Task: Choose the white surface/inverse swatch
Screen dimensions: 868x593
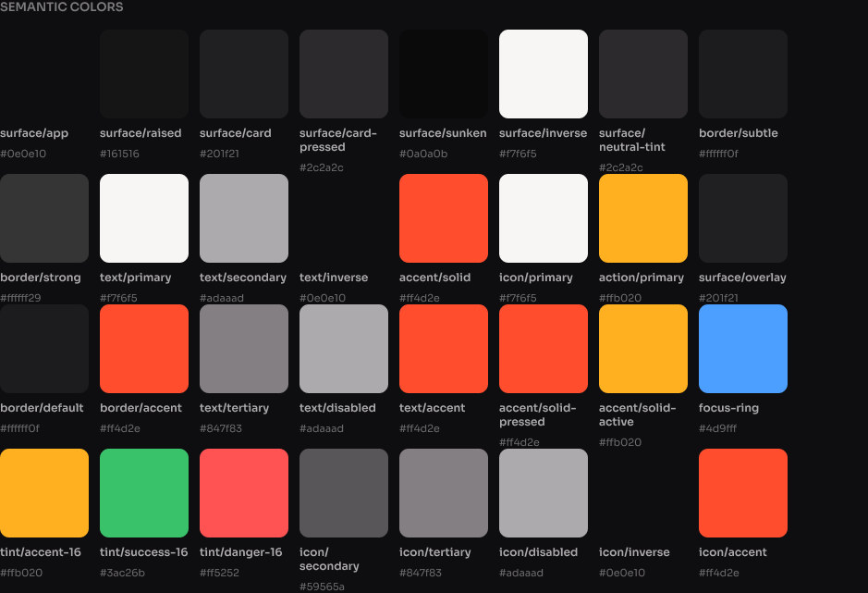Action: tap(544, 74)
